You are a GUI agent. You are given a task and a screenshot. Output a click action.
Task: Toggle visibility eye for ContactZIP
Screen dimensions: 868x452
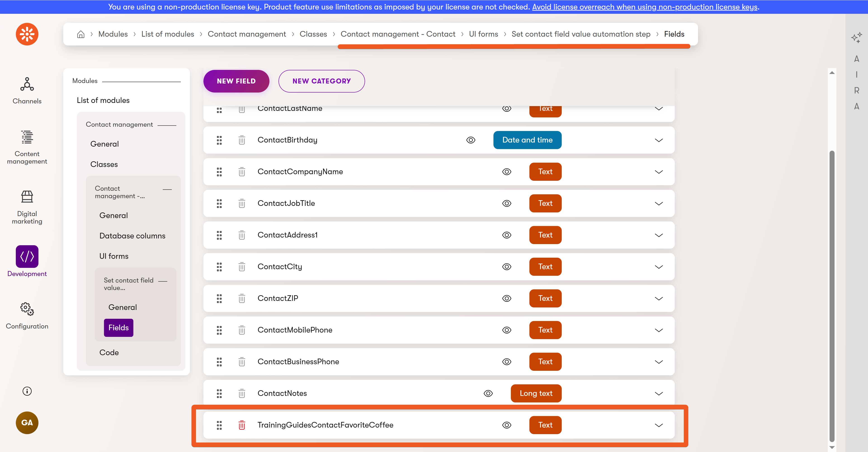(x=506, y=299)
